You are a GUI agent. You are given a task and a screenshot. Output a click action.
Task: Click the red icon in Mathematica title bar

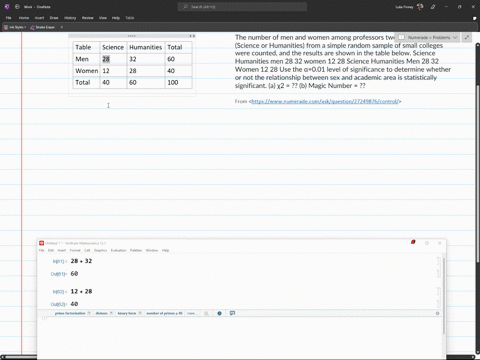coord(413,242)
